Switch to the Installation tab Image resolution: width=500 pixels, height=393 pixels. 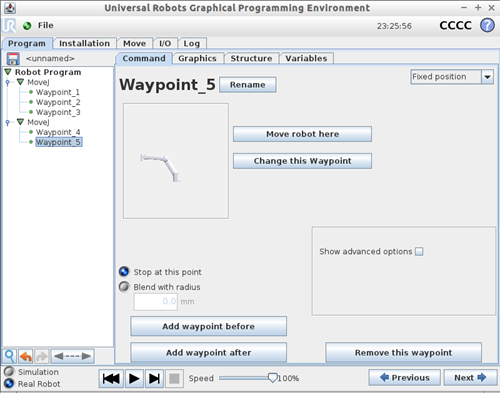click(84, 43)
